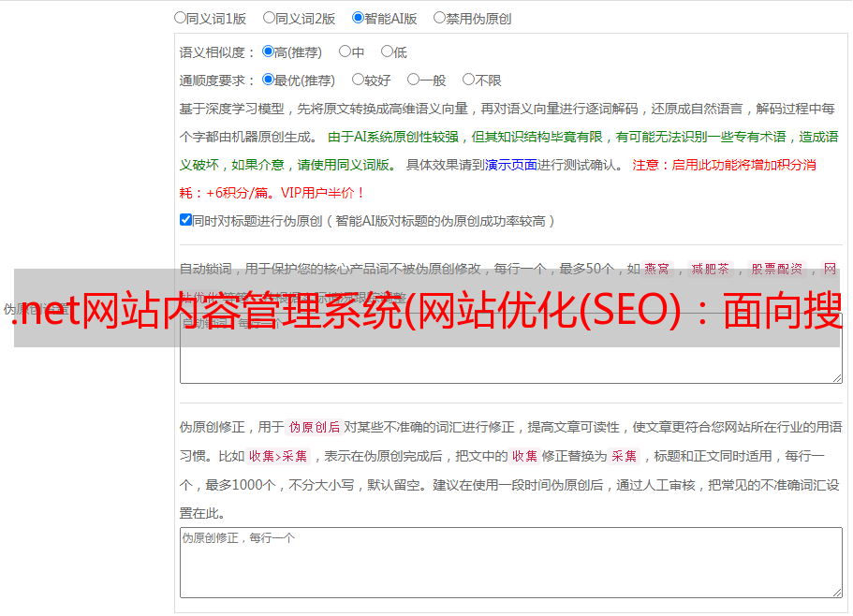Image resolution: width=853 pixels, height=616 pixels.
Task: Click the 伪原创后 highlighted term
Action: pos(315,427)
